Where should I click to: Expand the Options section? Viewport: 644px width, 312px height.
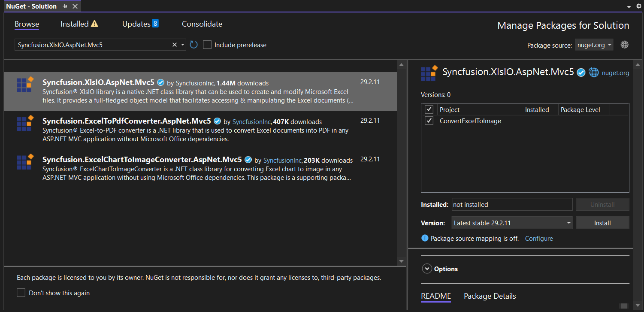427,268
